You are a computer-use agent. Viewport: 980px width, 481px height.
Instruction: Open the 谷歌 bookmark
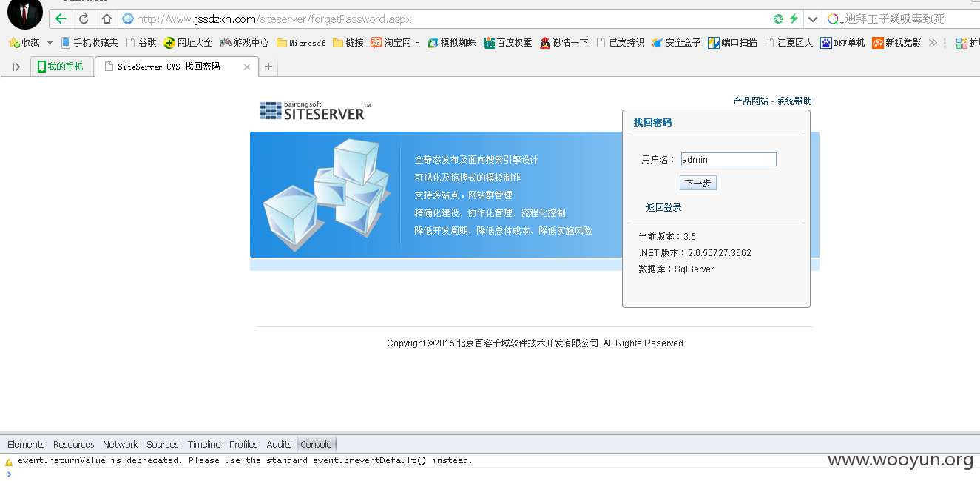141,43
